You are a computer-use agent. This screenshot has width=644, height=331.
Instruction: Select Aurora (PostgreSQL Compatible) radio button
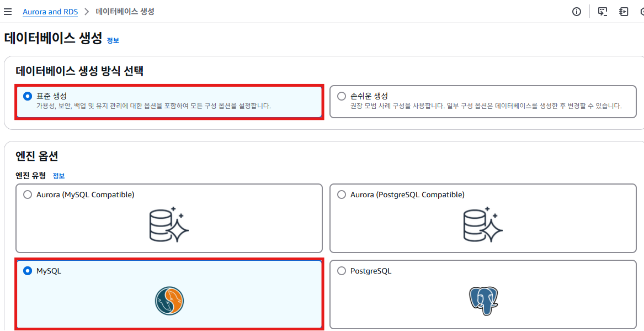coord(341,195)
